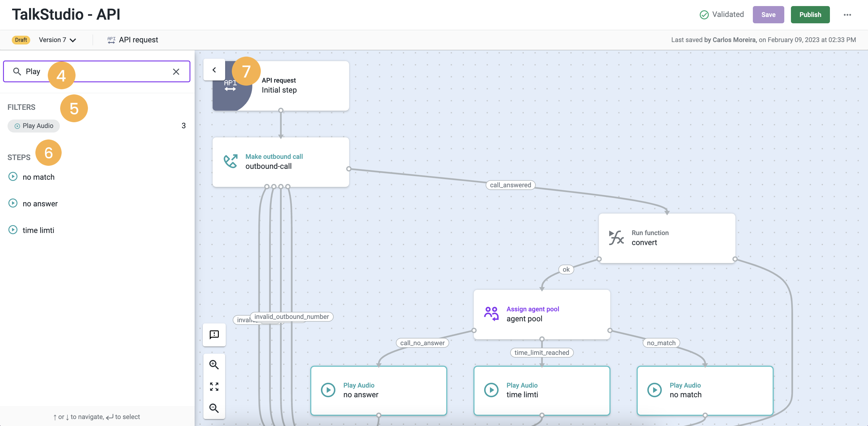Select the no match step result
This screenshot has width=868, height=426.
pyautogui.click(x=38, y=177)
